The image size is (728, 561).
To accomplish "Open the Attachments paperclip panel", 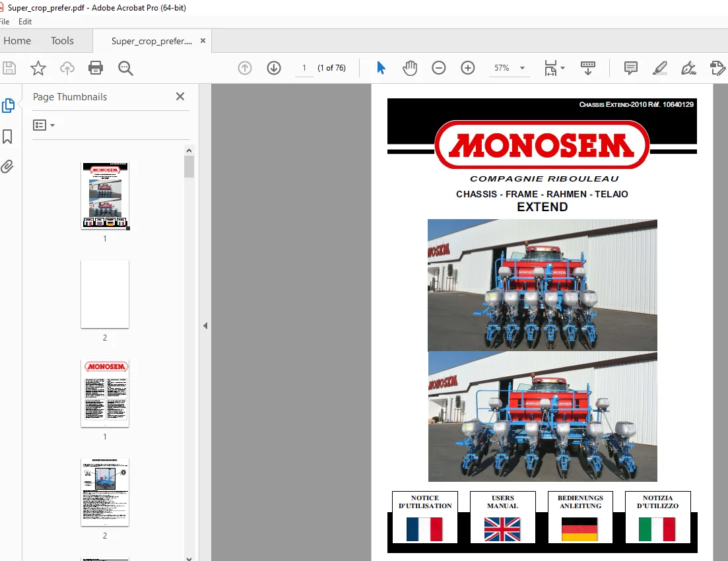I will pyautogui.click(x=7, y=166).
